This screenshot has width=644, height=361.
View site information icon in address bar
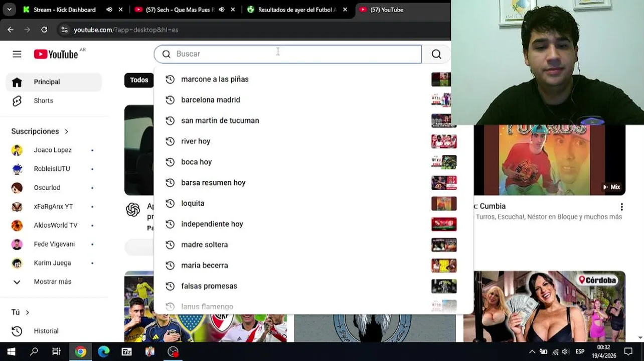64,30
